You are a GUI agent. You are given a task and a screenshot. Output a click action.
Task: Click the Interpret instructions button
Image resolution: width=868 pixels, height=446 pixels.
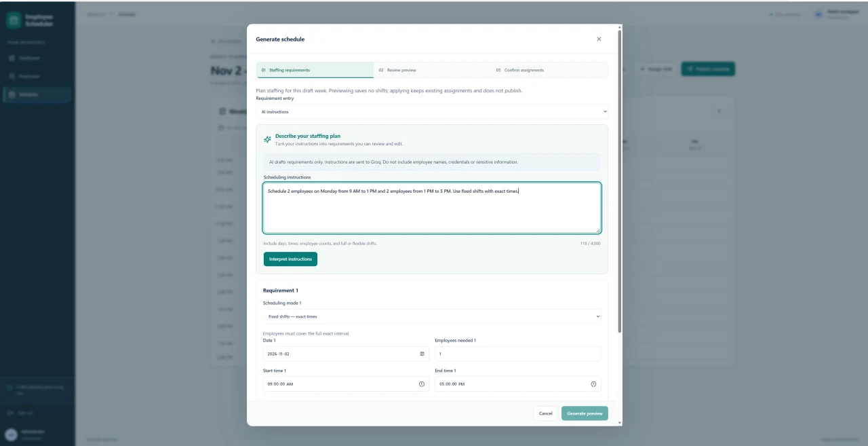tap(290, 259)
